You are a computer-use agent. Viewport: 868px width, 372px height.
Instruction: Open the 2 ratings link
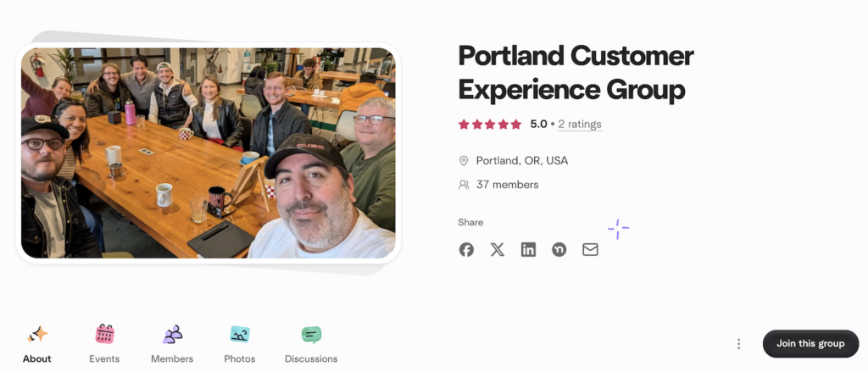point(580,125)
